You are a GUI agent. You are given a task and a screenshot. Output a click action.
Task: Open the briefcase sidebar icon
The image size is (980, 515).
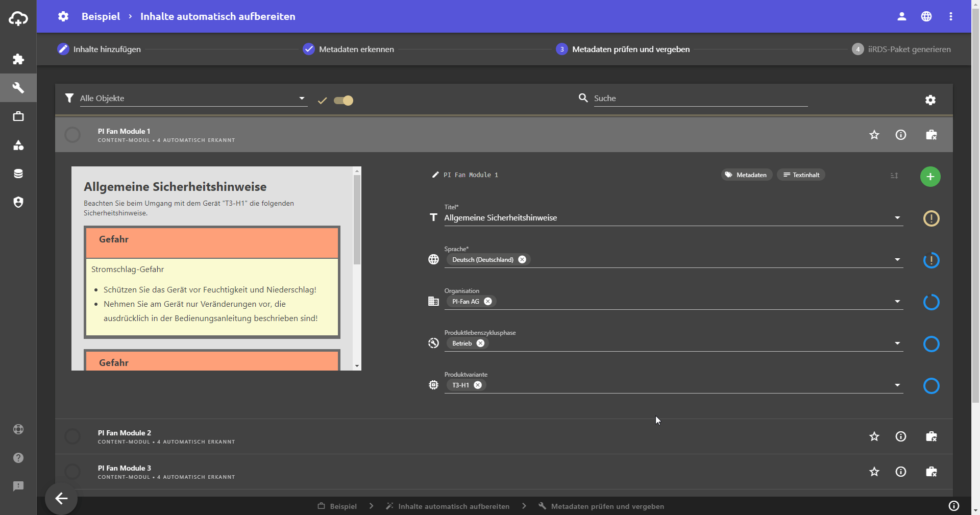click(x=18, y=116)
